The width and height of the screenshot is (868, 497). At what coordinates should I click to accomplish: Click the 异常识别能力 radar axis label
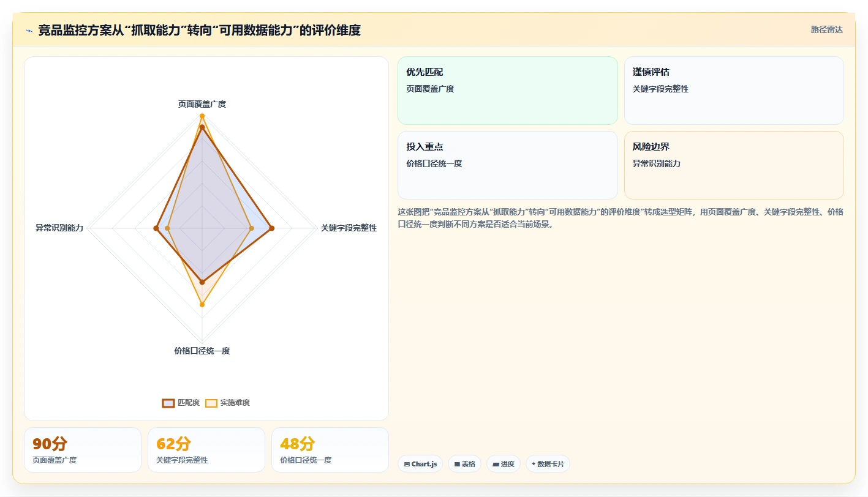tap(59, 228)
